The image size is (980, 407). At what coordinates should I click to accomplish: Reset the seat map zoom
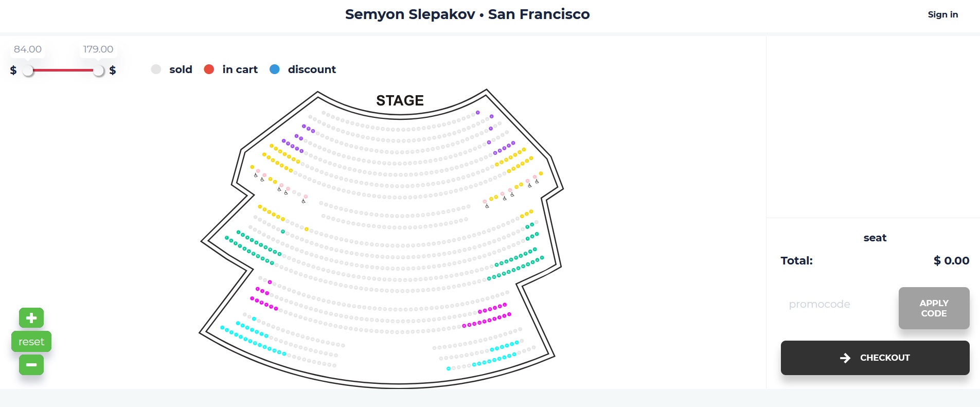(31, 342)
